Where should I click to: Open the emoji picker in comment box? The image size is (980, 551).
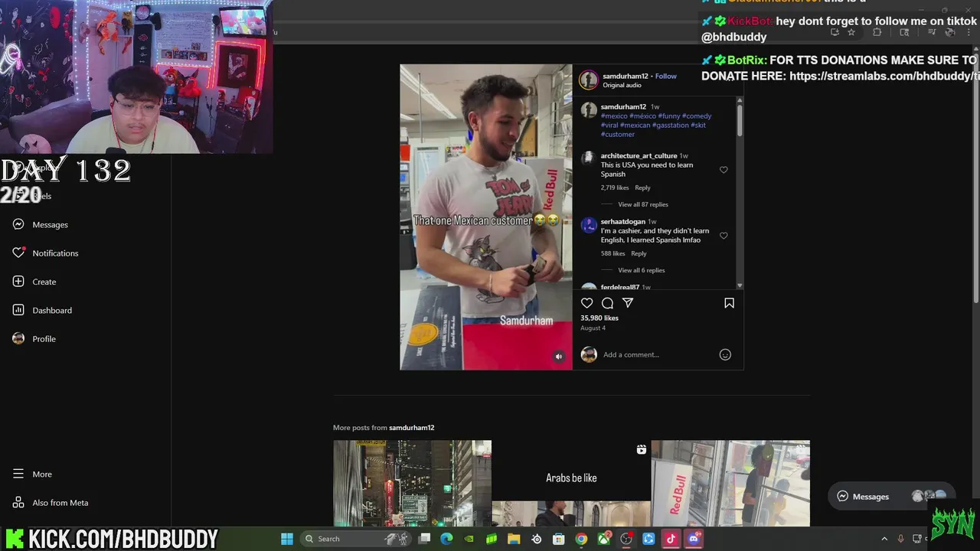(x=725, y=354)
